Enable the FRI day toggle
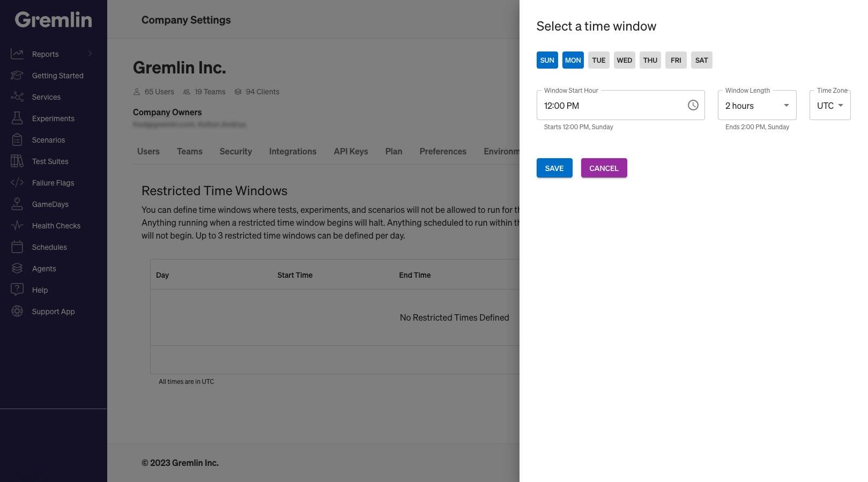This screenshot has height=482, width=868. click(x=676, y=60)
